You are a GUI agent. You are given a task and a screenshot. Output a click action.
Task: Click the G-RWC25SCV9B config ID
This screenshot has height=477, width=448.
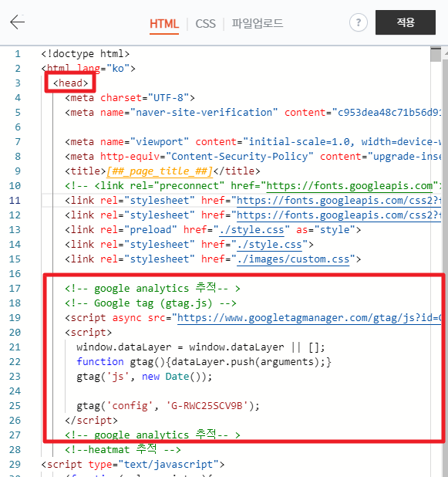tap(207, 406)
